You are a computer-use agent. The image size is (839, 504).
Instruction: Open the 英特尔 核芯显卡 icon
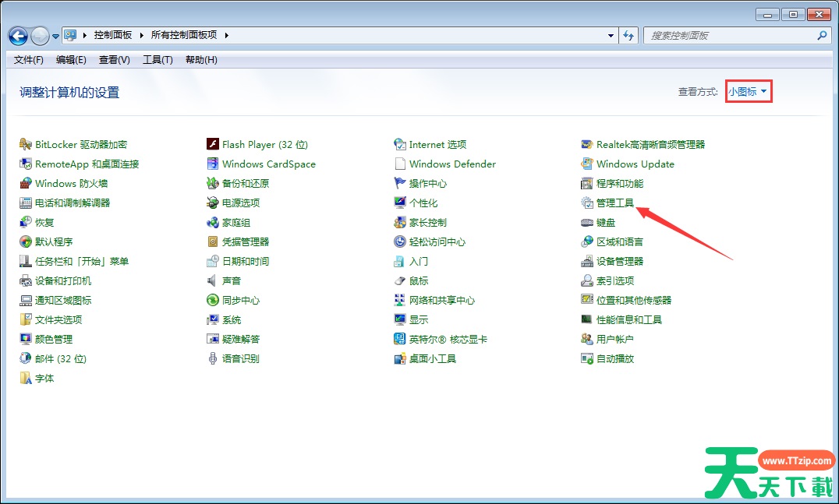click(x=400, y=339)
